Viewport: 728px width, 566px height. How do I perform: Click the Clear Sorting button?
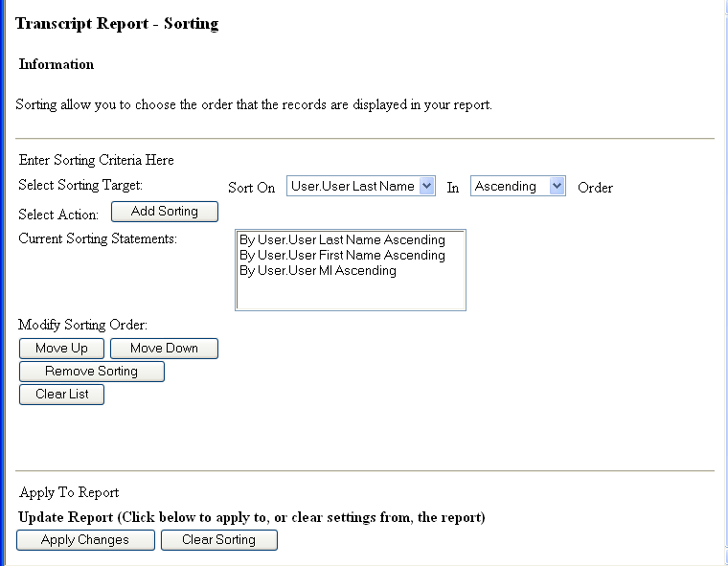[219, 539]
